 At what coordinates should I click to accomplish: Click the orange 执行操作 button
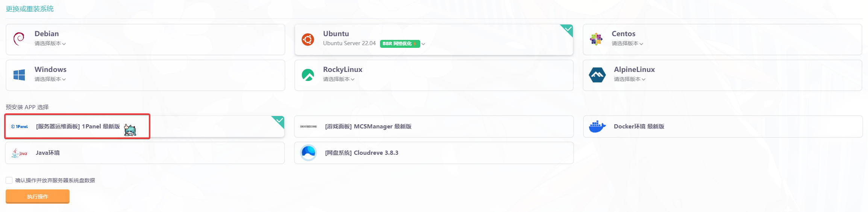(38, 197)
